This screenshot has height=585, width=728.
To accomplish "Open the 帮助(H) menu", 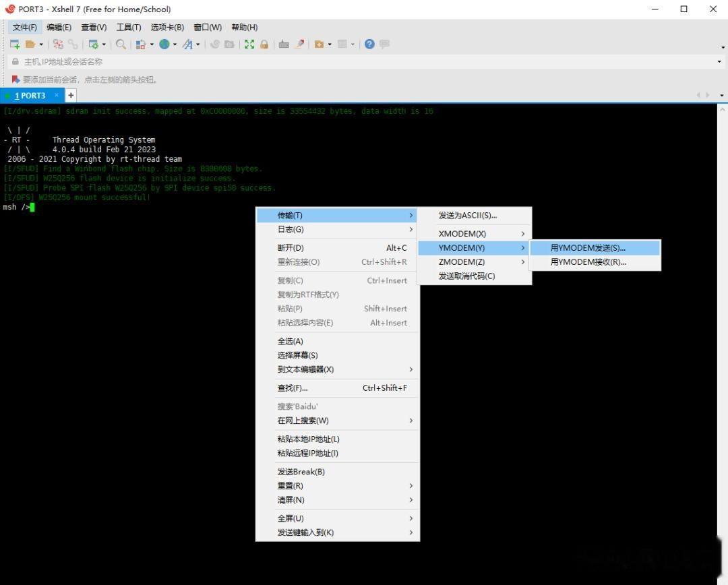I will click(244, 28).
